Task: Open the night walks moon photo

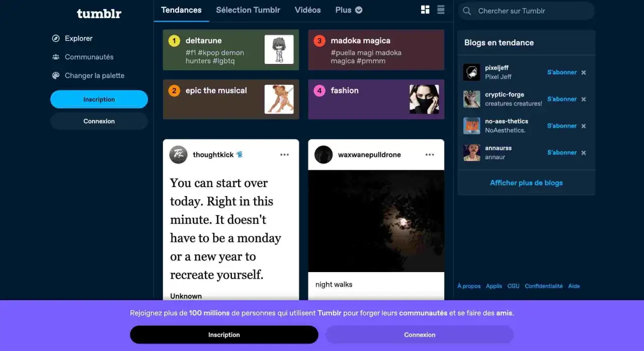Action: coord(376,221)
